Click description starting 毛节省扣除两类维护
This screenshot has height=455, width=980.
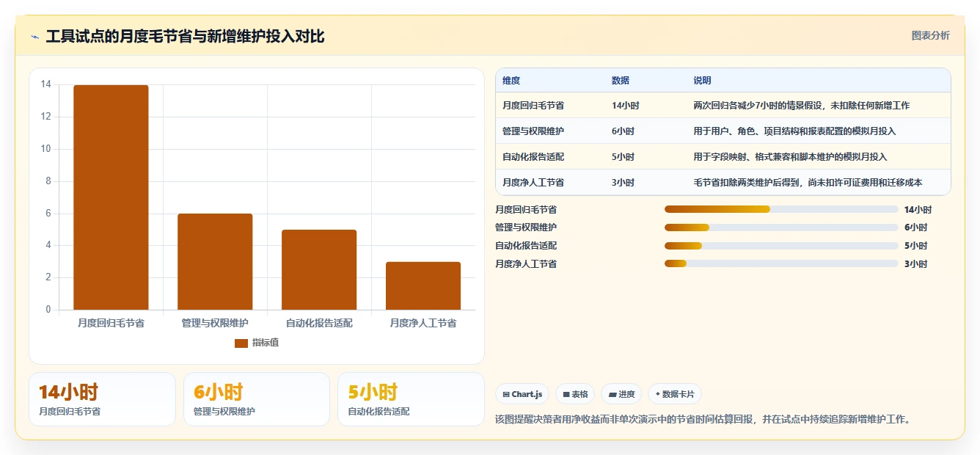point(808,183)
